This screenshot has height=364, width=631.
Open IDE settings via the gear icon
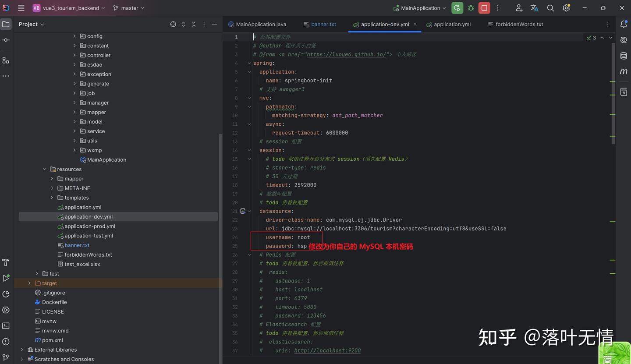pyautogui.click(x=566, y=8)
